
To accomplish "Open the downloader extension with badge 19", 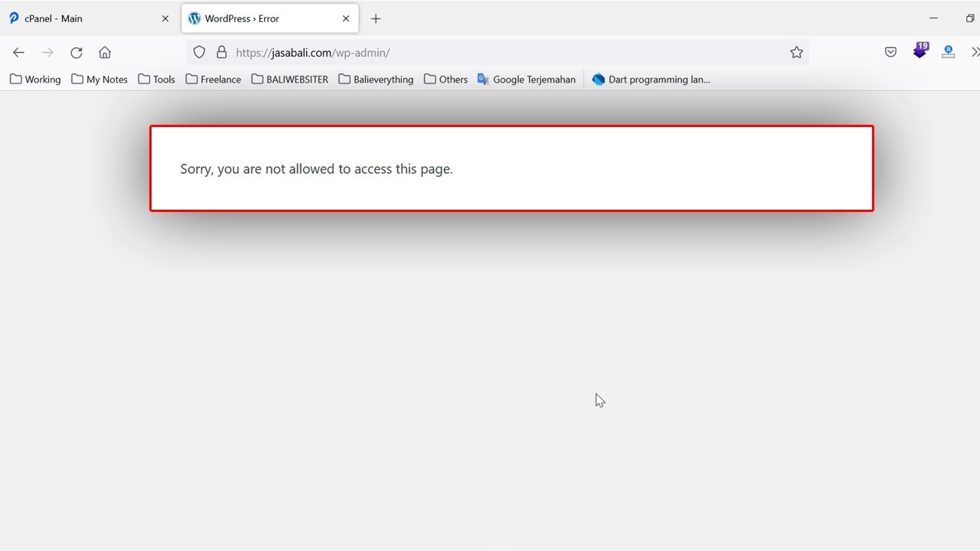I will click(x=920, y=51).
